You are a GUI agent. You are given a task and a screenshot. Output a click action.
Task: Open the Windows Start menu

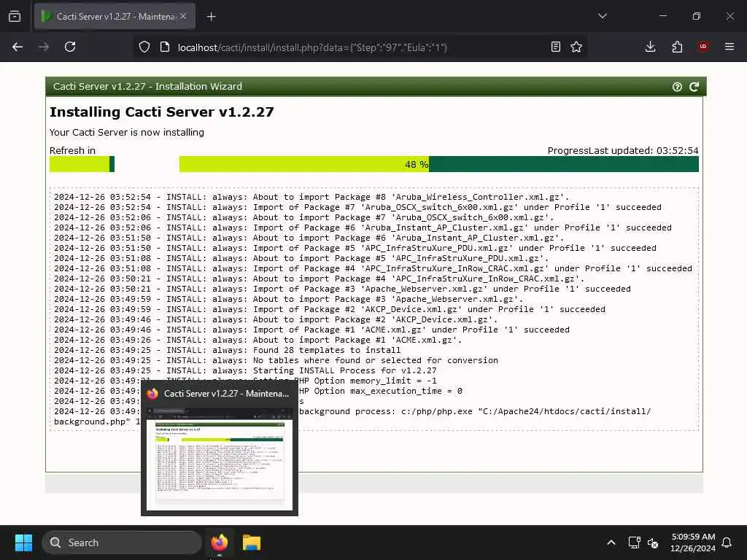(23, 542)
